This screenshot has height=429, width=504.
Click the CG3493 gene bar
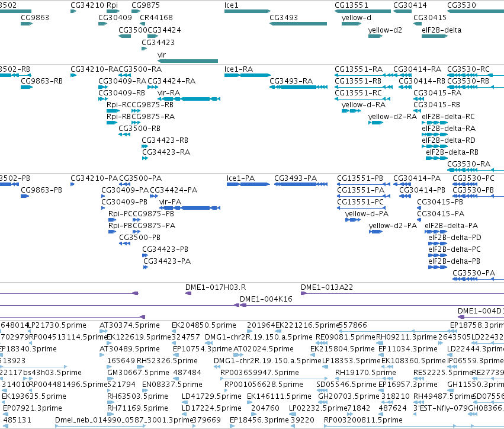click(298, 24)
